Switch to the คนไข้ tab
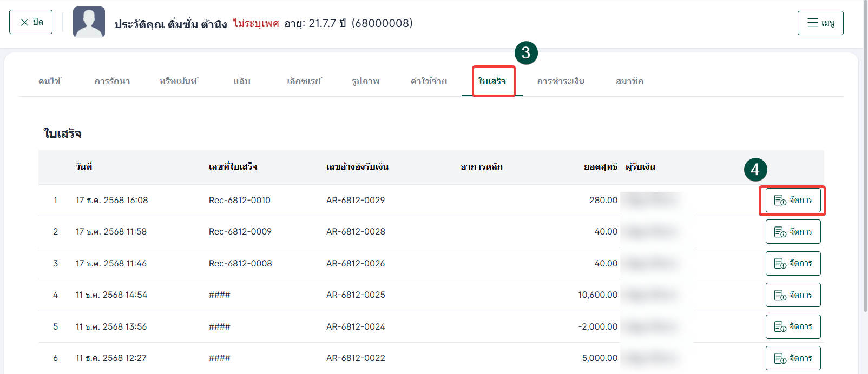868x374 pixels. pyautogui.click(x=49, y=82)
